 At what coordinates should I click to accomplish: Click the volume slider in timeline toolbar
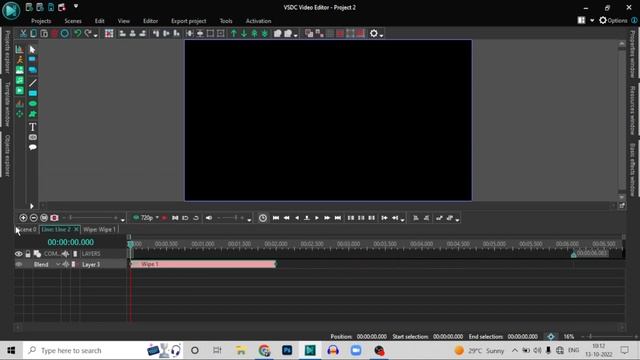click(231, 218)
